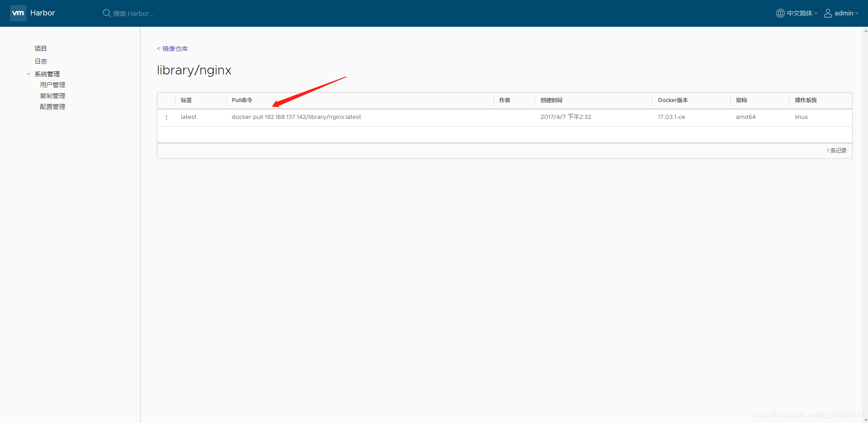Click the 标签 column header
The width and height of the screenshot is (868, 423).
click(x=186, y=100)
